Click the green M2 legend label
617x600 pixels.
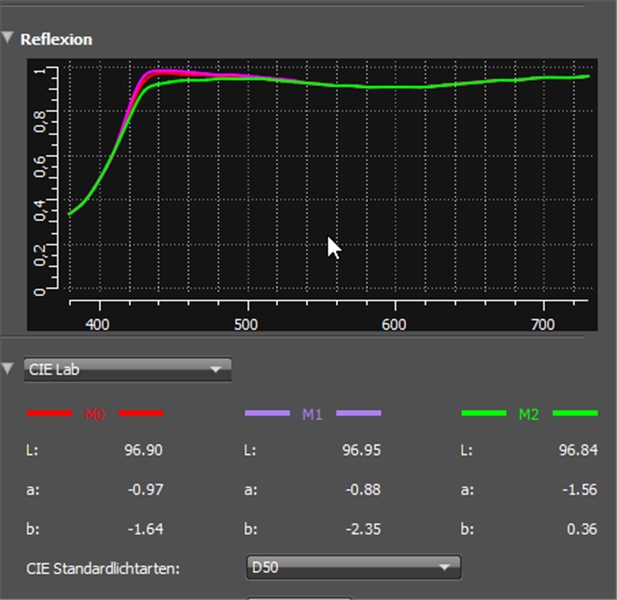pyautogui.click(x=528, y=413)
